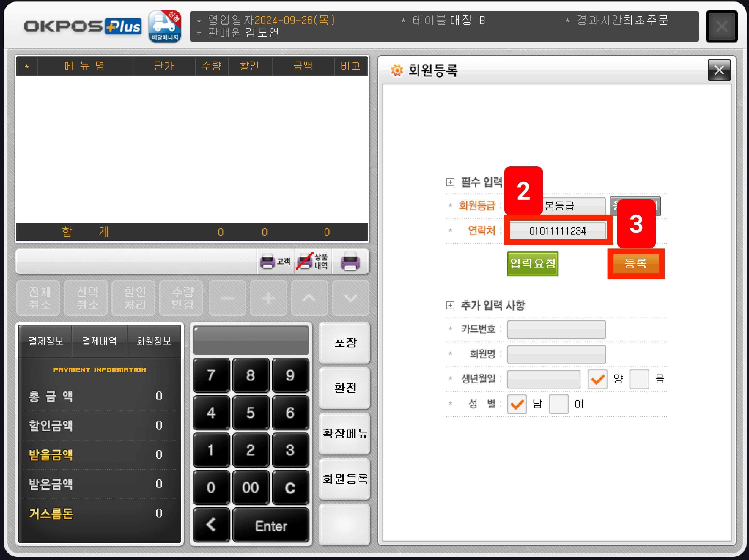Image resolution: width=749 pixels, height=560 pixels.
Task: Open the 회원정보 tab
Action: coord(154,341)
